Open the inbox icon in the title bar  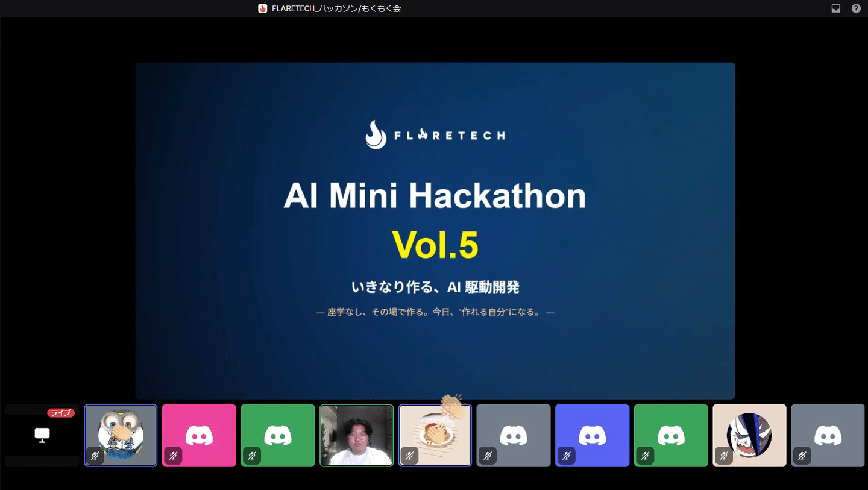(835, 8)
